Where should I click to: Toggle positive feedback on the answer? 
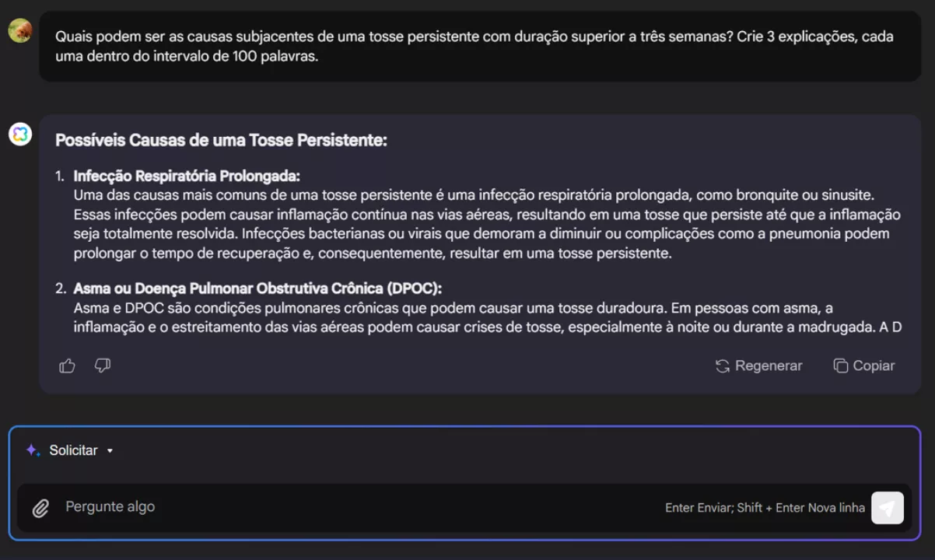(x=67, y=366)
